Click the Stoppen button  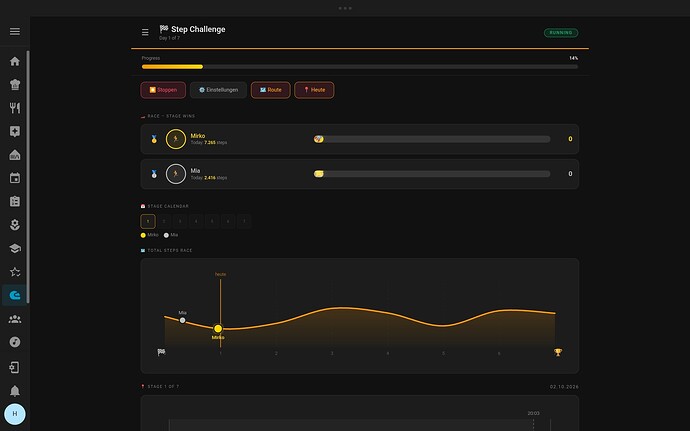(x=163, y=90)
